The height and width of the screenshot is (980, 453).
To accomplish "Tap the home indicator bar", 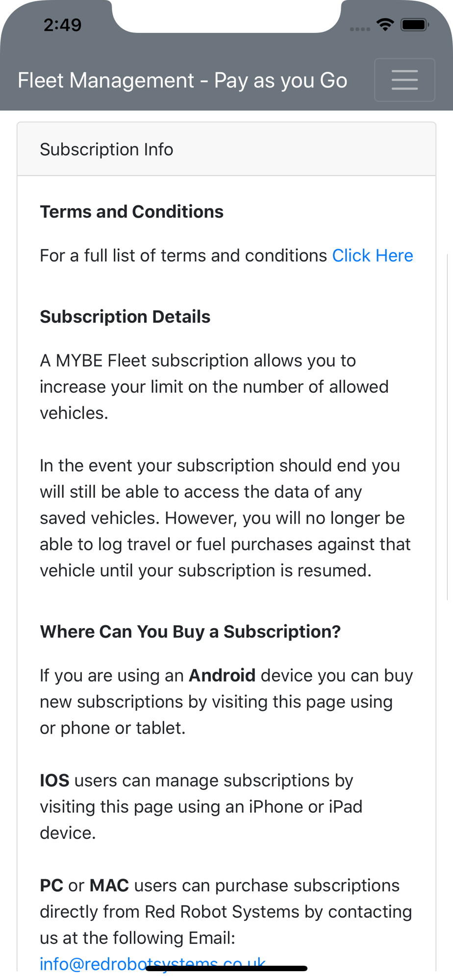I will point(226,969).
